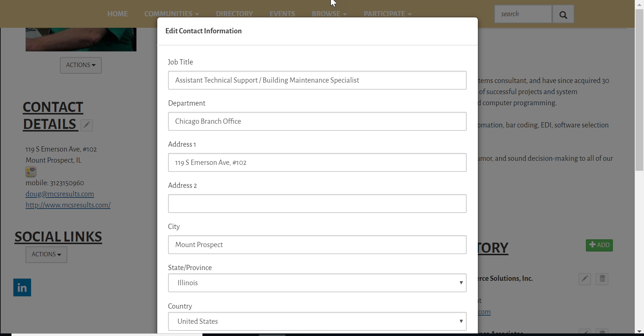Click the pencil edit icon for Solutions, Inc. entry
This screenshot has width=644, height=336.
[585, 279]
